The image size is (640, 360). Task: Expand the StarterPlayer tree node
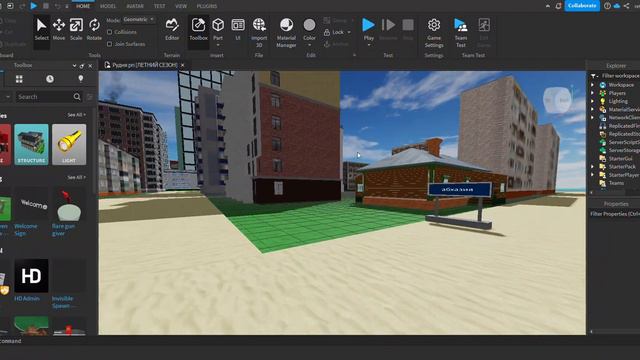(x=592, y=175)
